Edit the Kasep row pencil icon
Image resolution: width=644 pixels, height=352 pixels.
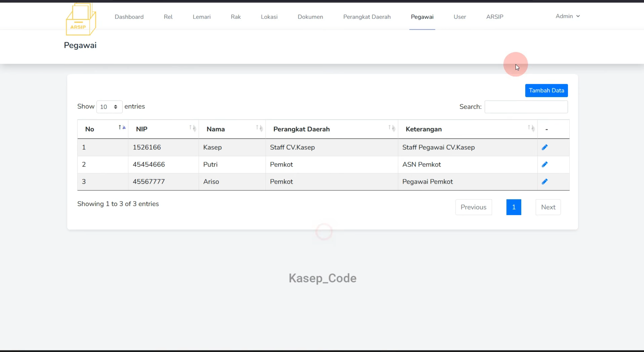tap(545, 147)
